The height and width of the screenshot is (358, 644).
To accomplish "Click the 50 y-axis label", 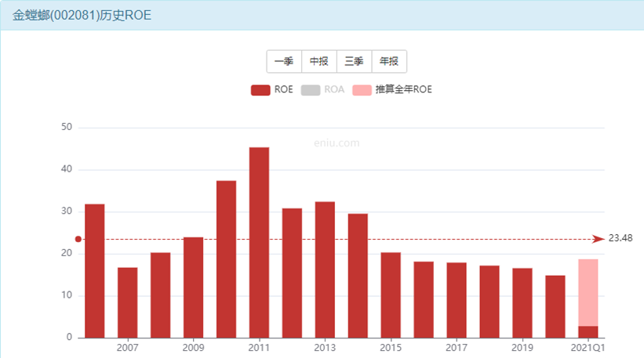I will point(67,127).
